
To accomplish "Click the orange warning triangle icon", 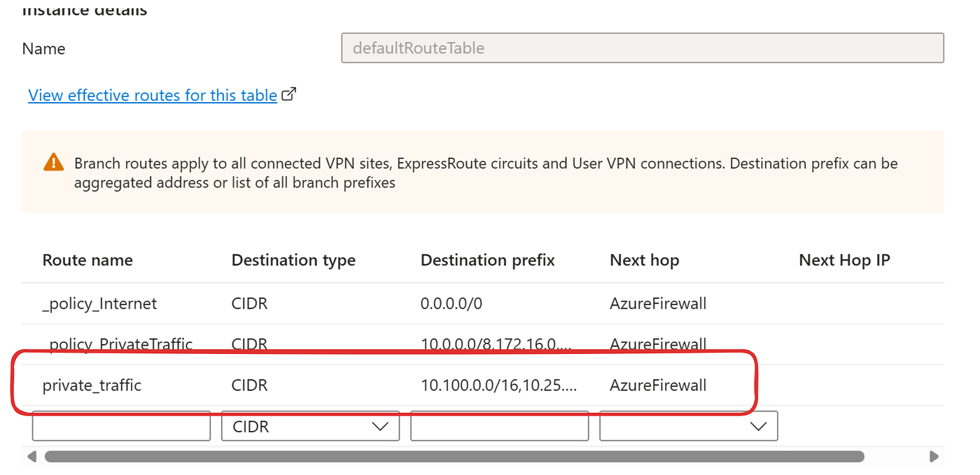I will pyautogui.click(x=53, y=162).
